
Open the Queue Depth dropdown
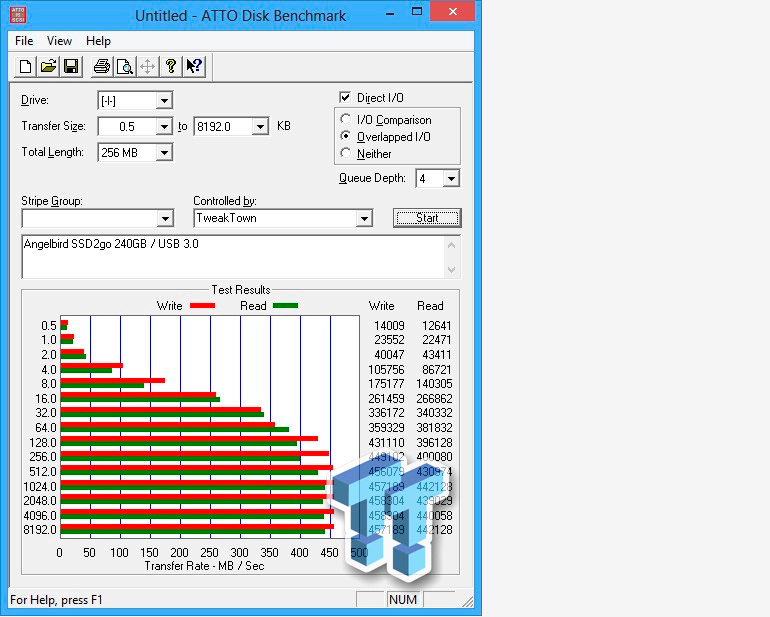(x=451, y=178)
